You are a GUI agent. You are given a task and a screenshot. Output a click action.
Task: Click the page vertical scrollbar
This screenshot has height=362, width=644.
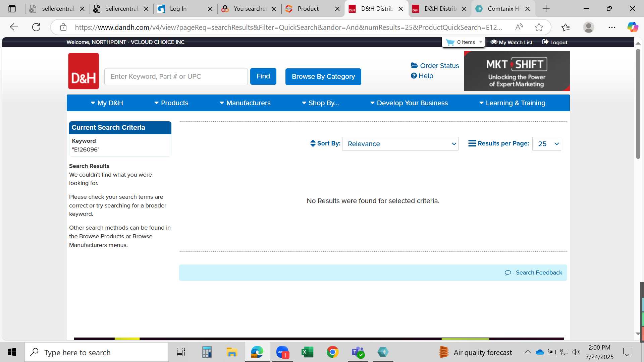click(x=638, y=104)
